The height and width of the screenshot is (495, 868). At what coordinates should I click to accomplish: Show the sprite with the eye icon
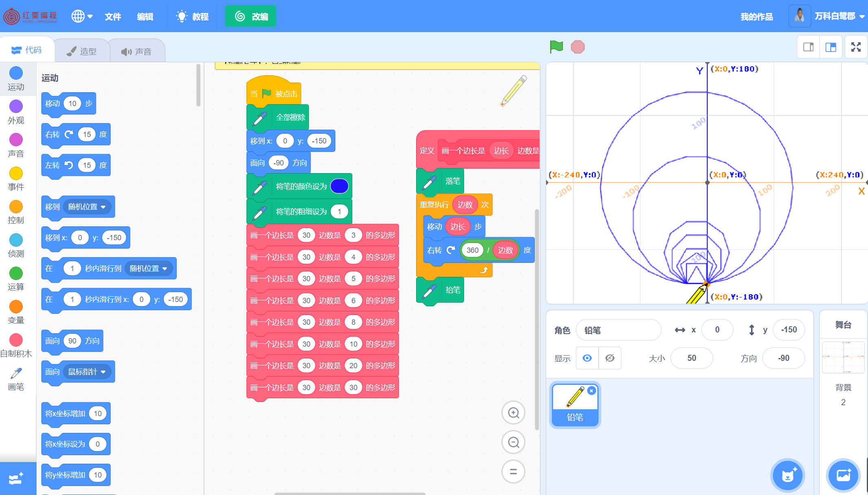[587, 358]
